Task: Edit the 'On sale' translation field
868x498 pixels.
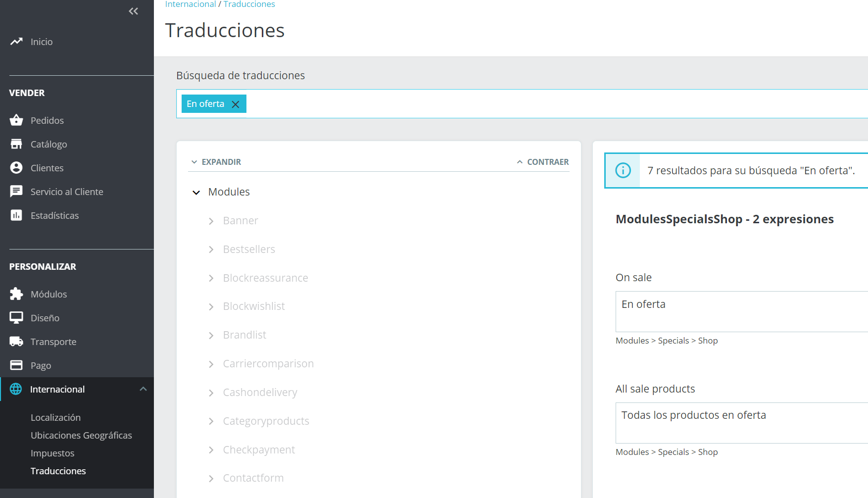Action: pos(742,311)
